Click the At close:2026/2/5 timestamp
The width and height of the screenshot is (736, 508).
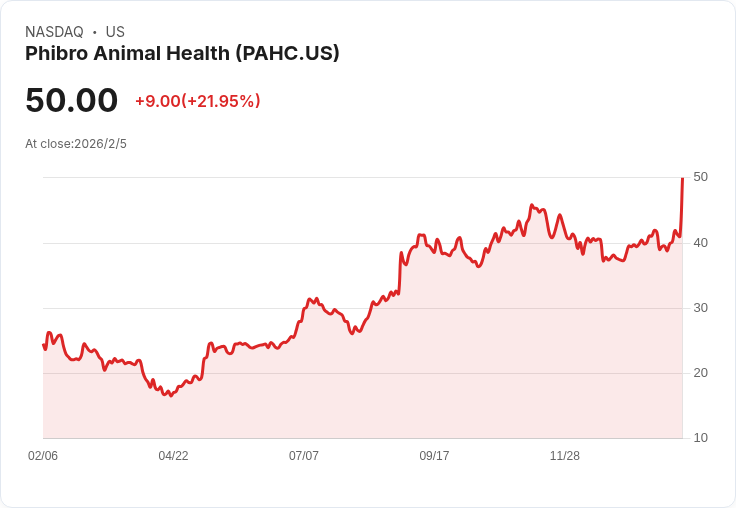click(76, 144)
